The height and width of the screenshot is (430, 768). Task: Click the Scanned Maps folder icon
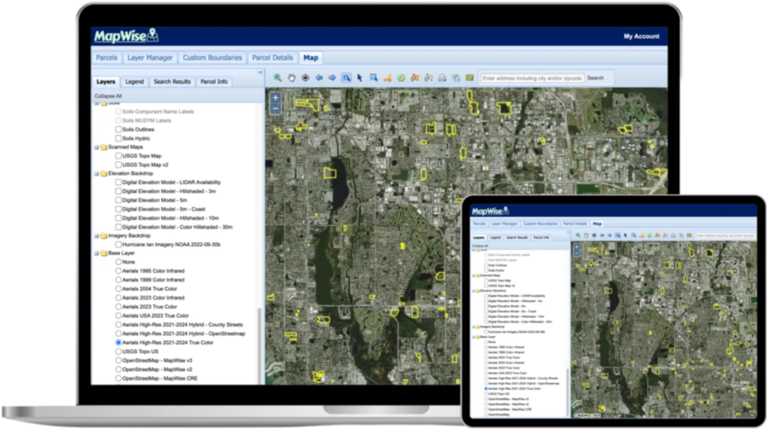[x=104, y=147]
